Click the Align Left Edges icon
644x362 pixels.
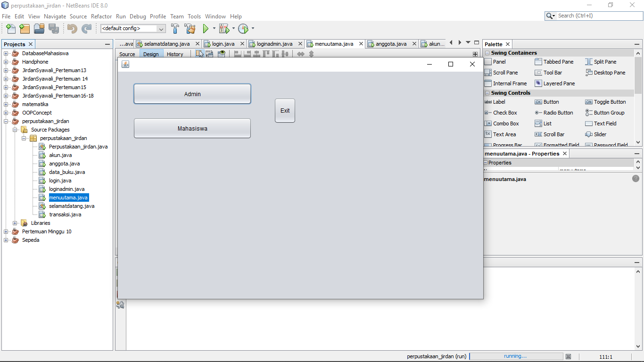click(x=237, y=53)
